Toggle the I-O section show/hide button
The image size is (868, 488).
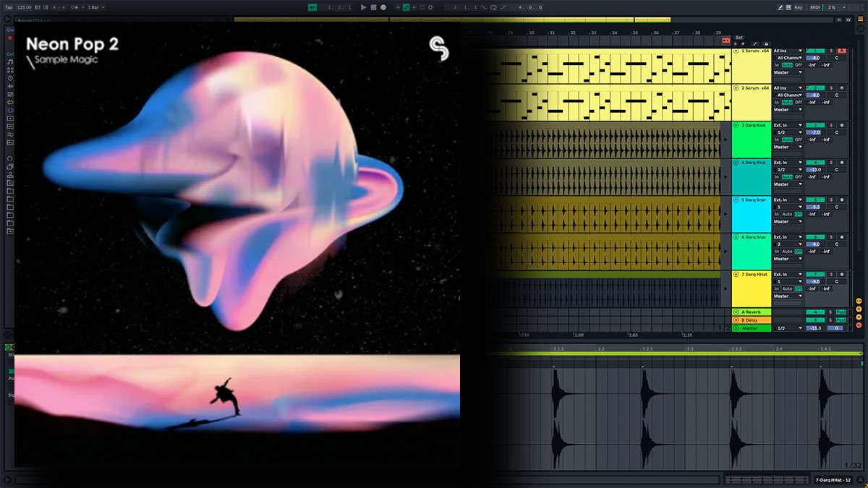[x=859, y=301]
